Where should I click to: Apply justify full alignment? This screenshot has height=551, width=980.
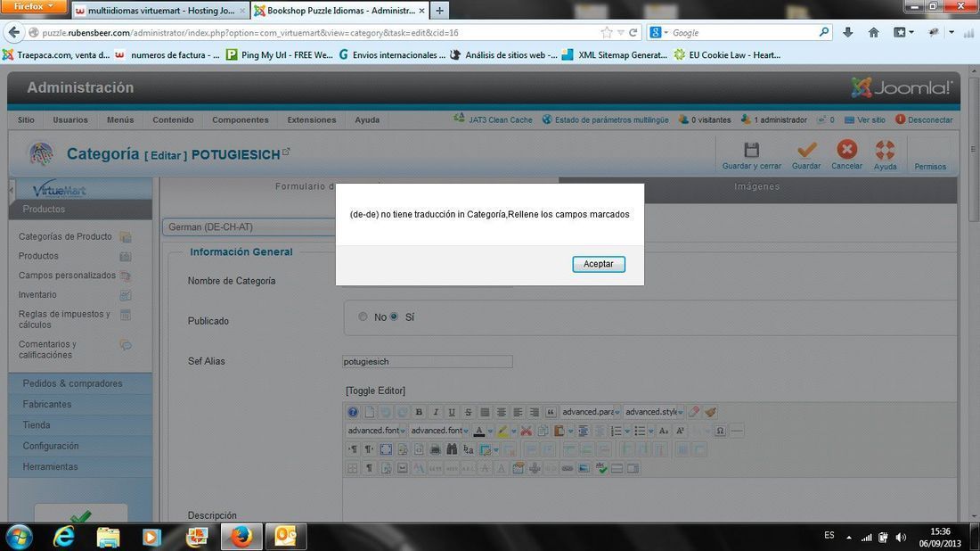tap(485, 412)
